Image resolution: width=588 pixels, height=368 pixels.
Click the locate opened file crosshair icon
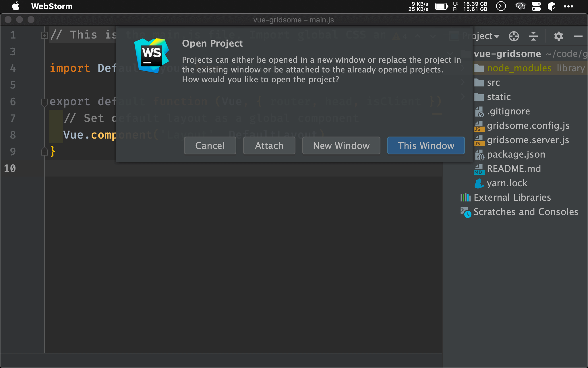click(x=514, y=36)
